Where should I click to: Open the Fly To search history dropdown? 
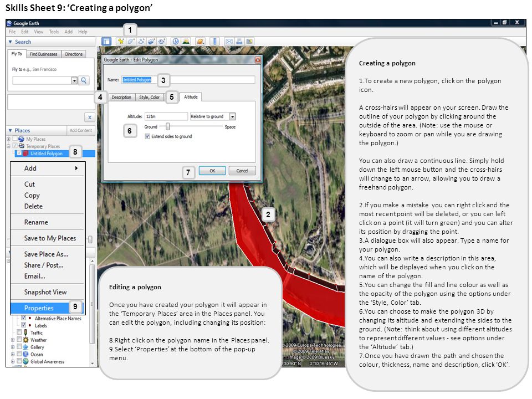tap(74, 80)
